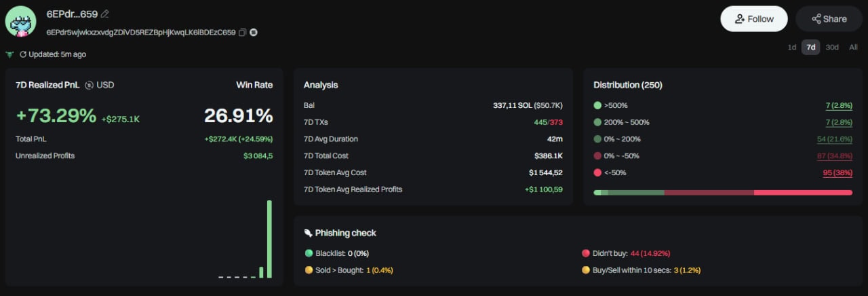Switch PnL currency with the USD toggle

[90, 86]
